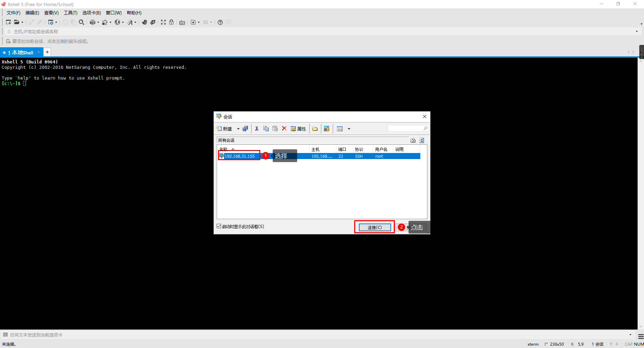
Task: Click the Help question mark icon
Action: point(220,22)
